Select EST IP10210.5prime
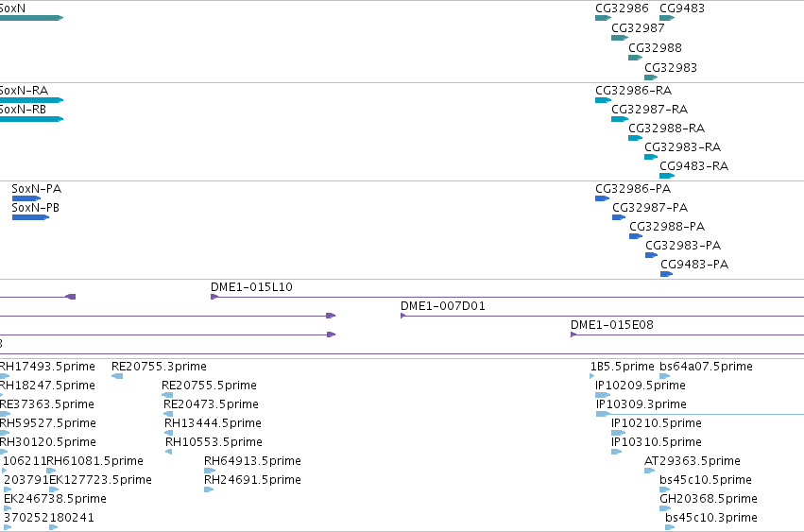This screenshot has height=532, width=804. (657, 423)
